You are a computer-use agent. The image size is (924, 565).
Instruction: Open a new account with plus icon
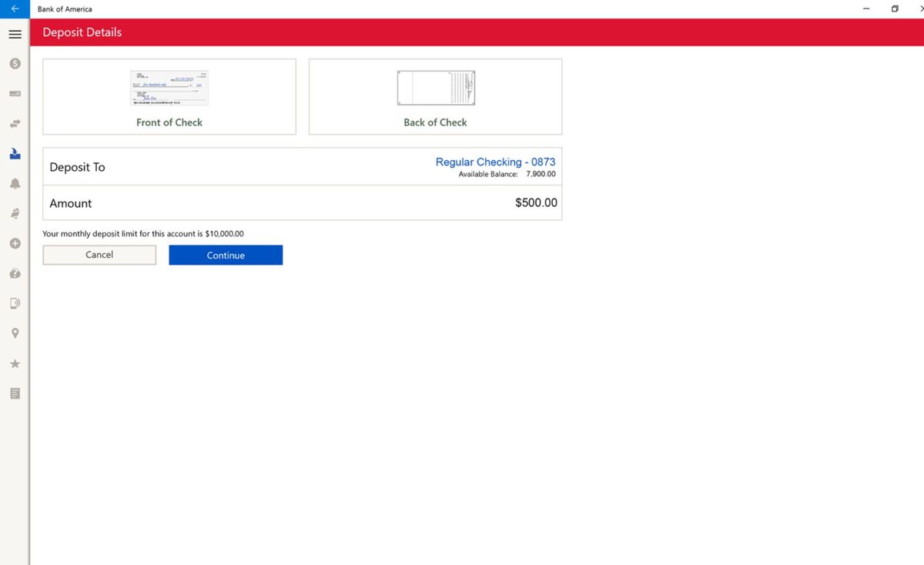14,243
